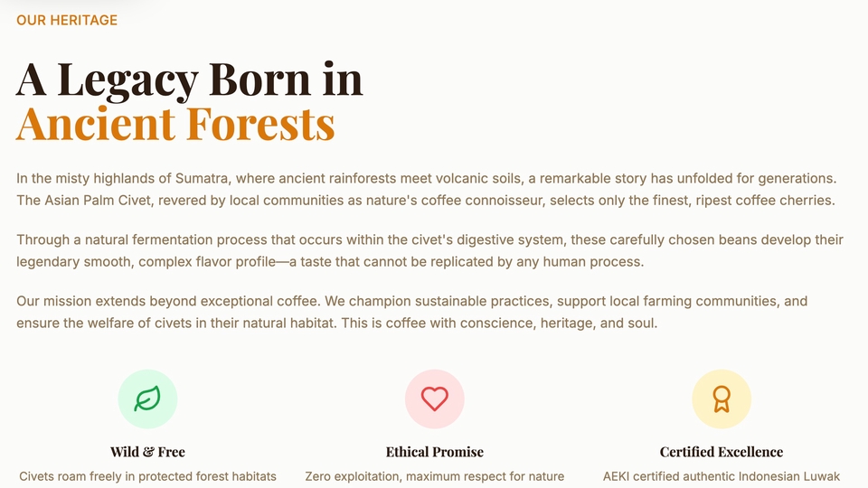
Task: Click the red heart icon
Action: (x=435, y=399)
